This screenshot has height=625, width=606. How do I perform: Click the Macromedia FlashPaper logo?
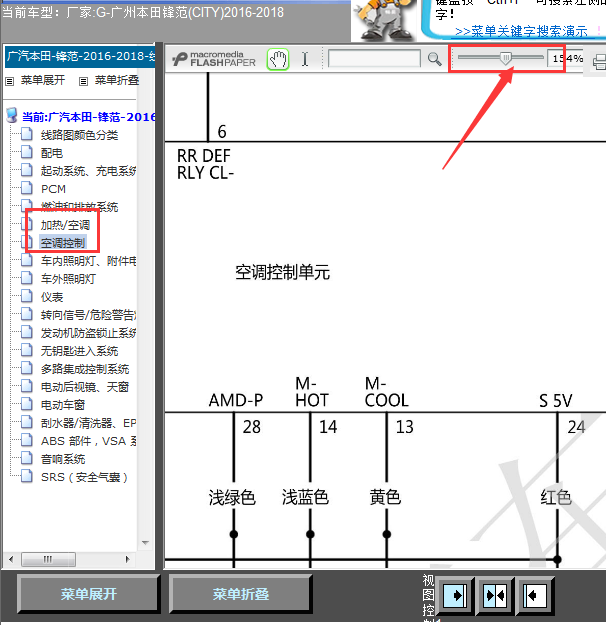[214, 59]
